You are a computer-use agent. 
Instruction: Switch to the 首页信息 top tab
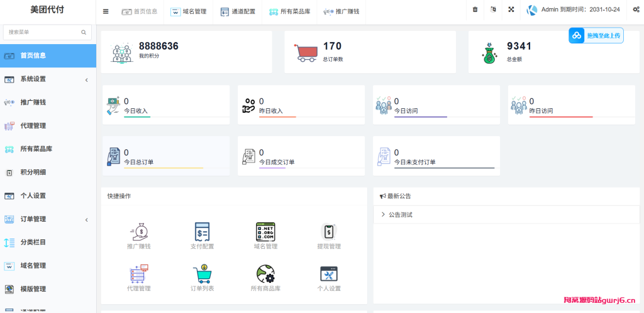(x=140, y=11)
